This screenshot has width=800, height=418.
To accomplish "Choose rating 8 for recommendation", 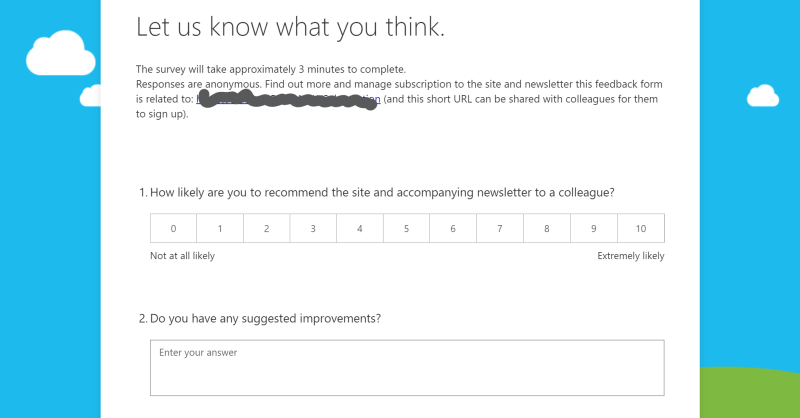I will click(547, 229).
